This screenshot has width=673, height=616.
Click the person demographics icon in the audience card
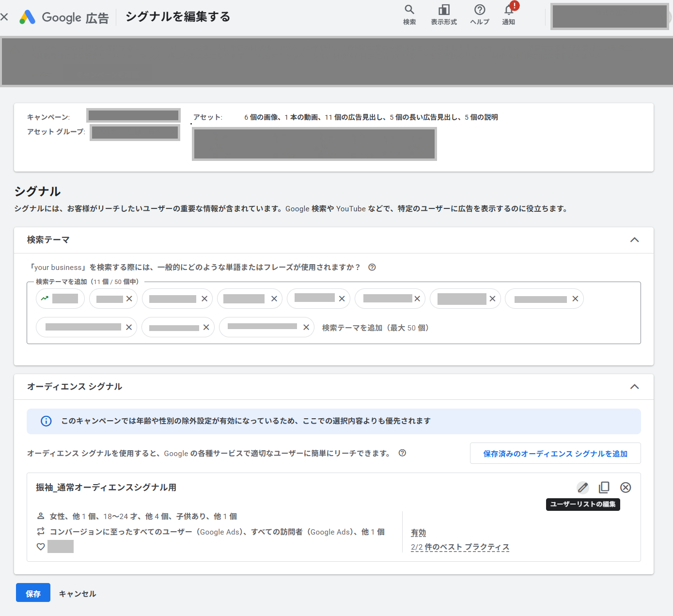41,516
